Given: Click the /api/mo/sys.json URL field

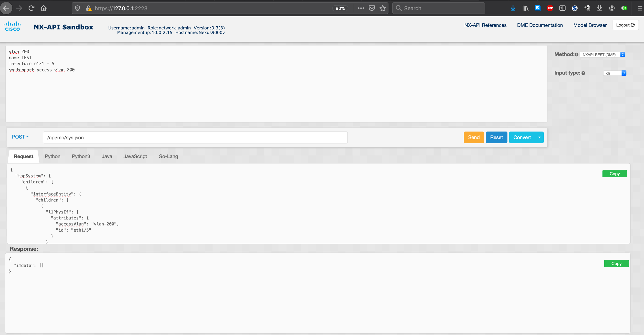Looking at the screenshot, I should click(x=195, y=137).
